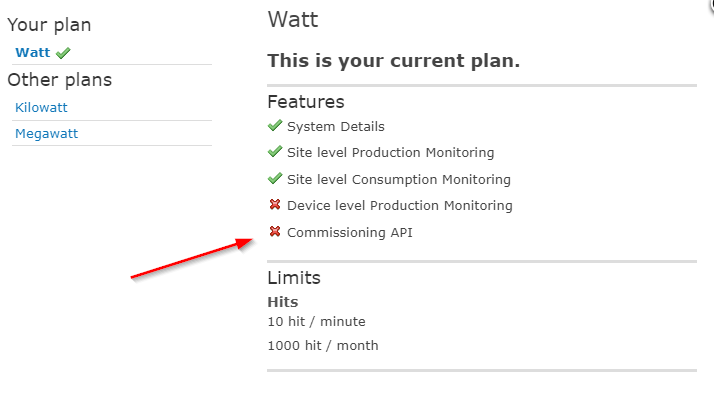Select the Megawatt plan
Viewport: 714px width, 405px height.
click(46, 133)
